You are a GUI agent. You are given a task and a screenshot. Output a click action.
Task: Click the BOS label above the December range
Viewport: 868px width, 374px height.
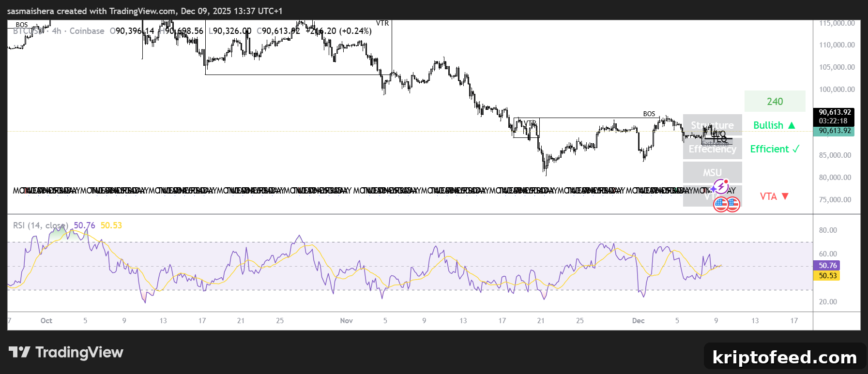coord(649,114)
